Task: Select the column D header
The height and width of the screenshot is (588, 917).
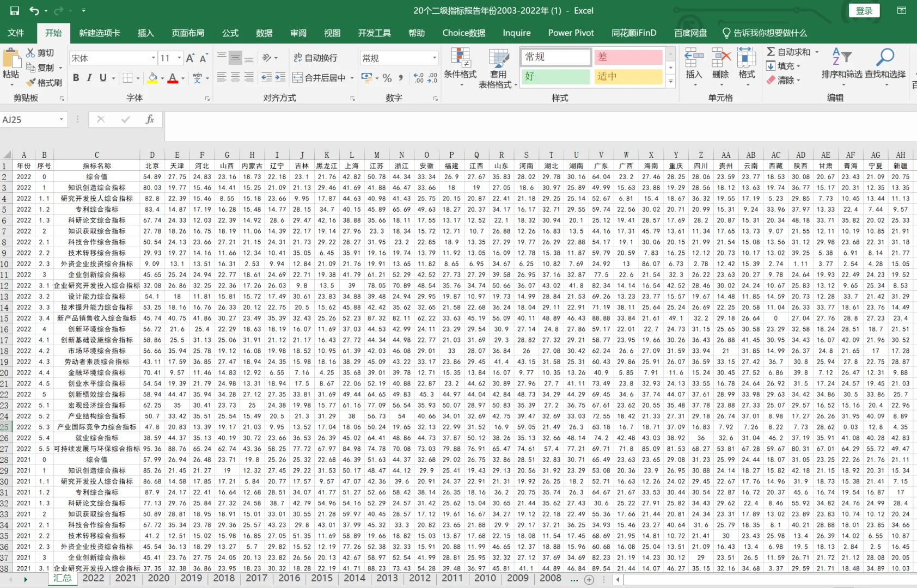Action: click(152, 155)
